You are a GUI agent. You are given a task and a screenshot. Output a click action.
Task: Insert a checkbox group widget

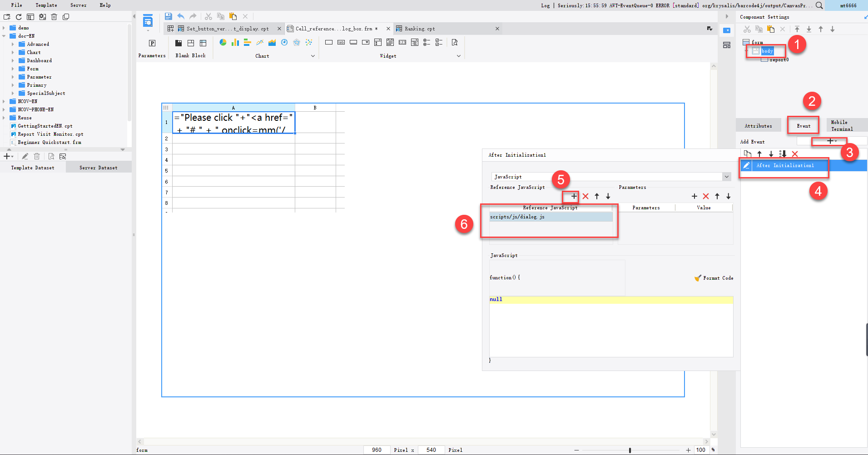click(x=439, y=42)
